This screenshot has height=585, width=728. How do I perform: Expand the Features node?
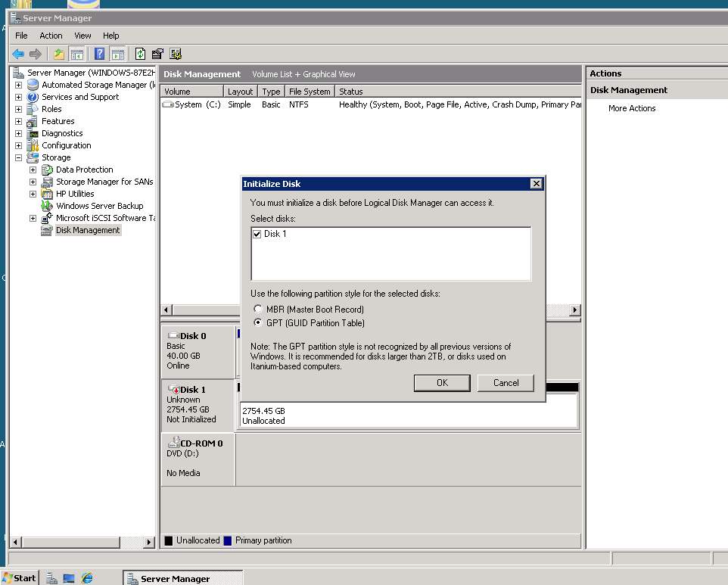pos(19,121)
